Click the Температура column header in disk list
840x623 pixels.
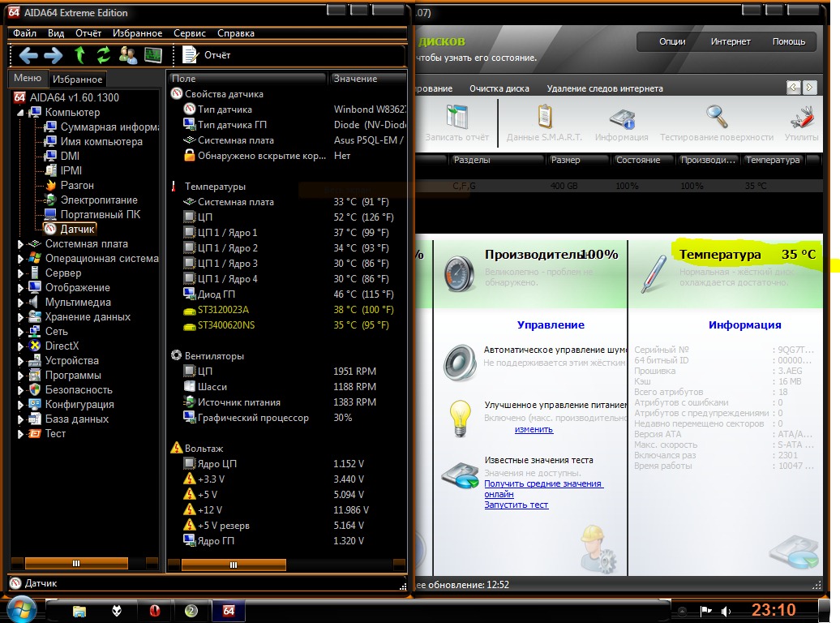774,160
